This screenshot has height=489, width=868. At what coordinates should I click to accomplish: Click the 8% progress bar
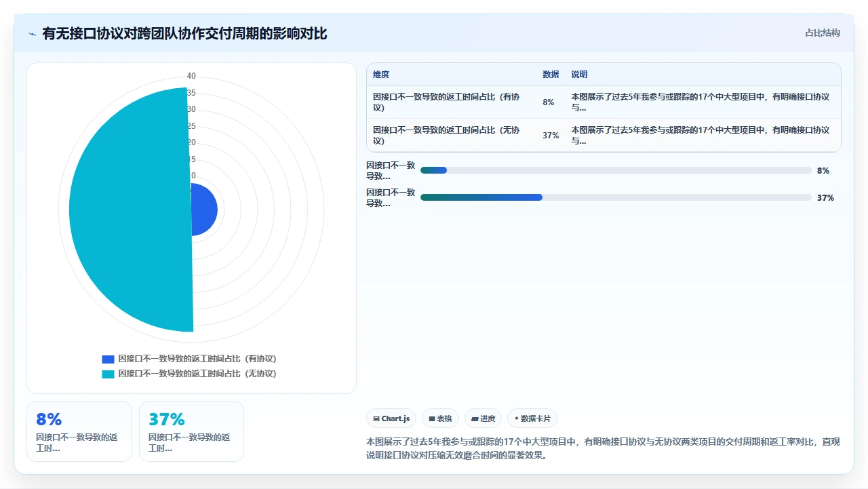pyautogui.click(x=616, y=170)
